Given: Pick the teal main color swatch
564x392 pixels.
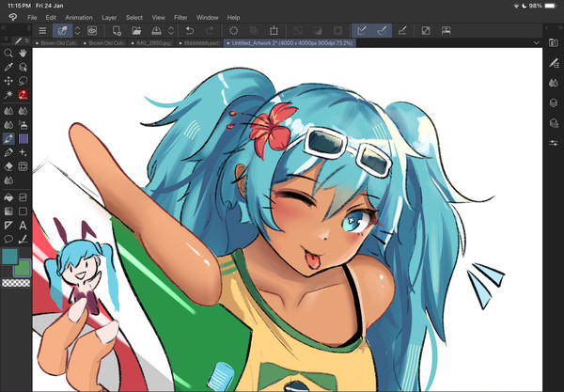Looking at the screenshot, I should click(x=9, y=257).
